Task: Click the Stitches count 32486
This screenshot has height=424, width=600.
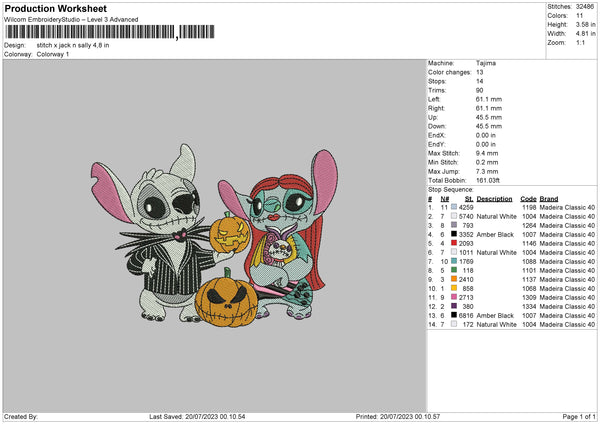Action: (585, 7)
